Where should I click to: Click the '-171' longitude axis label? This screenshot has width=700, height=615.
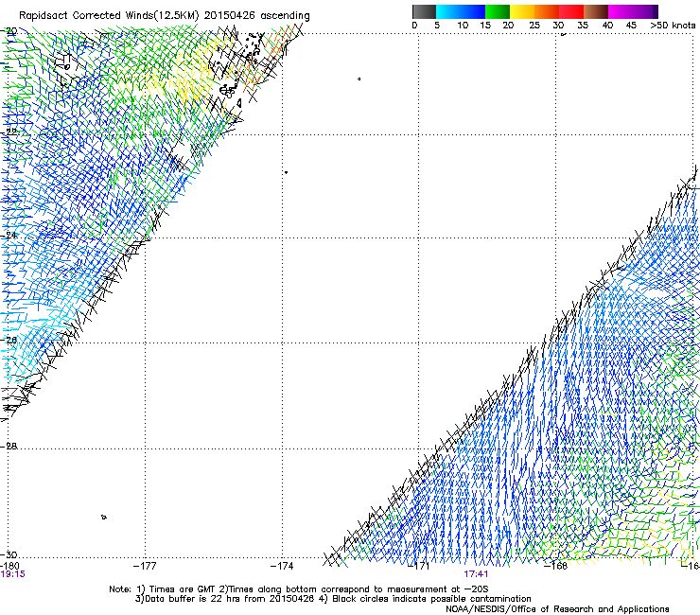click(419, 566)
